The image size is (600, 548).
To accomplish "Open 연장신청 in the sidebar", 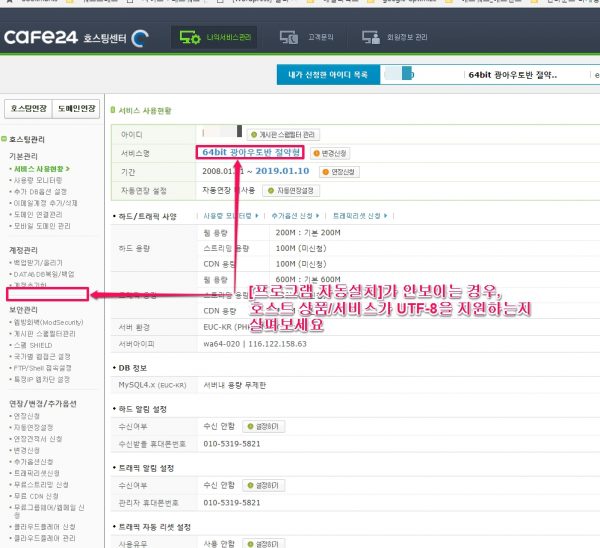I will tap(27, 416).
